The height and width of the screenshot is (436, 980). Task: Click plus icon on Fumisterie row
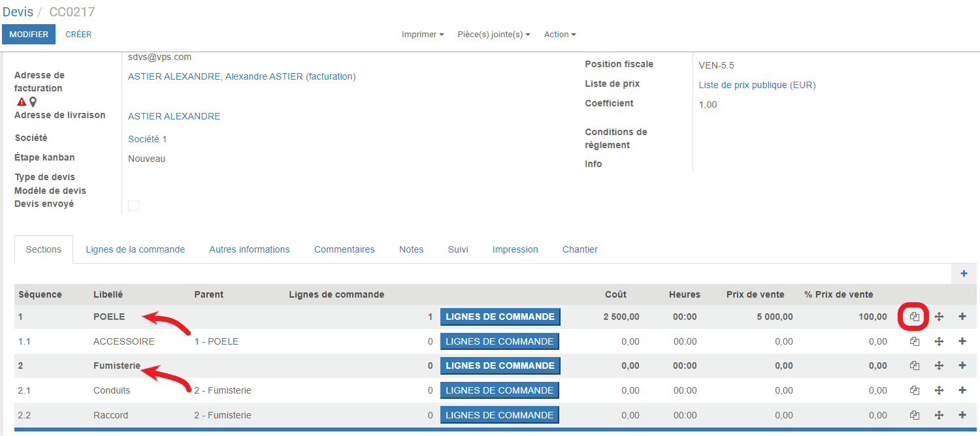[962, 366]
